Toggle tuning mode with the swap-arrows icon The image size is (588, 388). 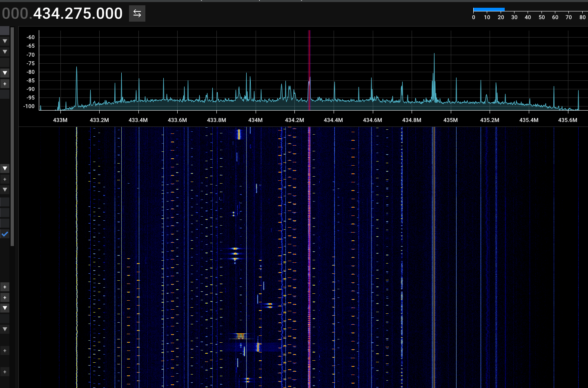pyautogui.click(x=137, y=13)
